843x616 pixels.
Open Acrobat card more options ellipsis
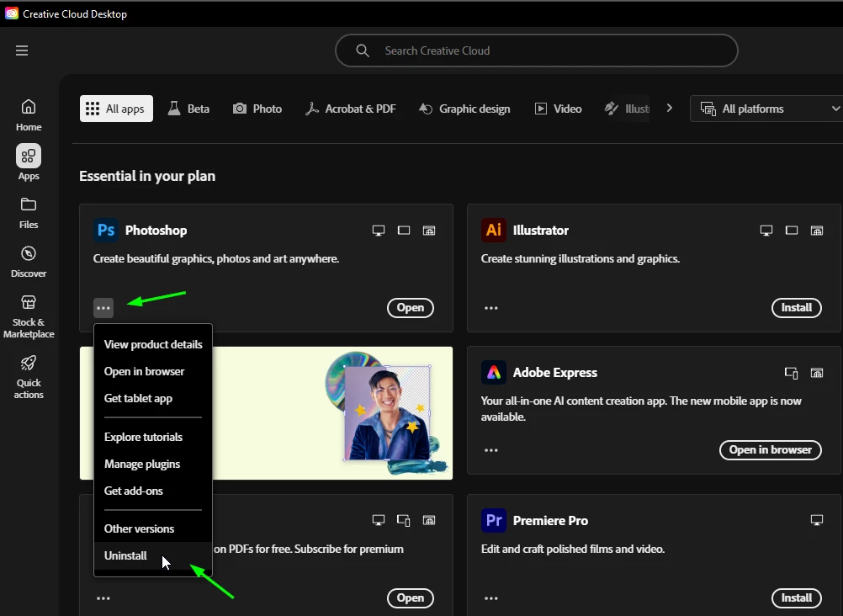[x=103, y=598]
